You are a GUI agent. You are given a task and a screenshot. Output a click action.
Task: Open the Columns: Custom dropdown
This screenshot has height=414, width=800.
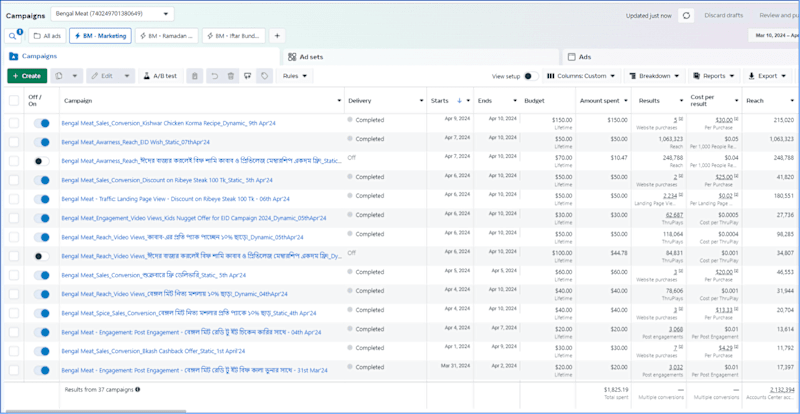click(581, 76)
